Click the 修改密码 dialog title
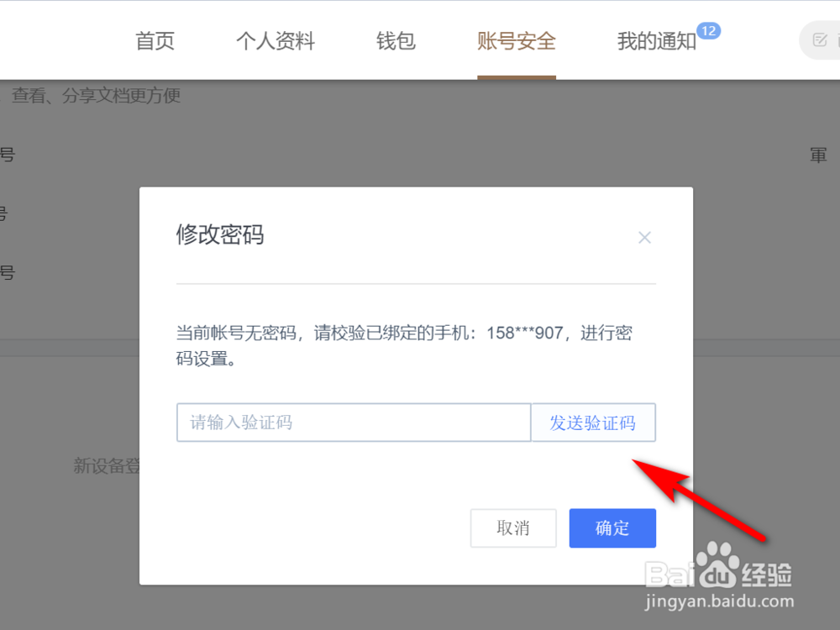 pos(220,234)
